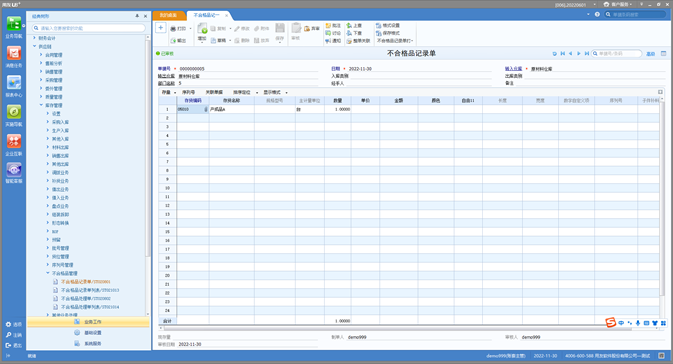
Task: Open the 不合格品记录单打印 template dropdown
Action: (395, 41)
